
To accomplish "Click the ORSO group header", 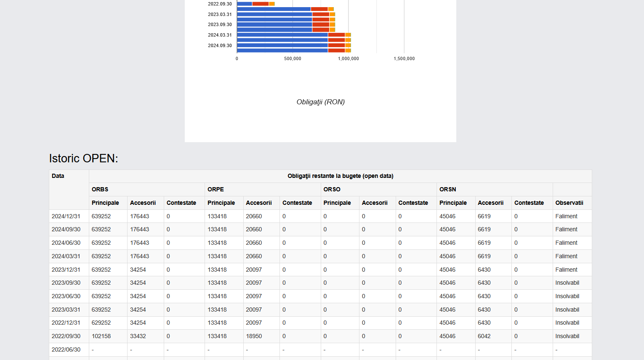I will click(x=332, y=190).
